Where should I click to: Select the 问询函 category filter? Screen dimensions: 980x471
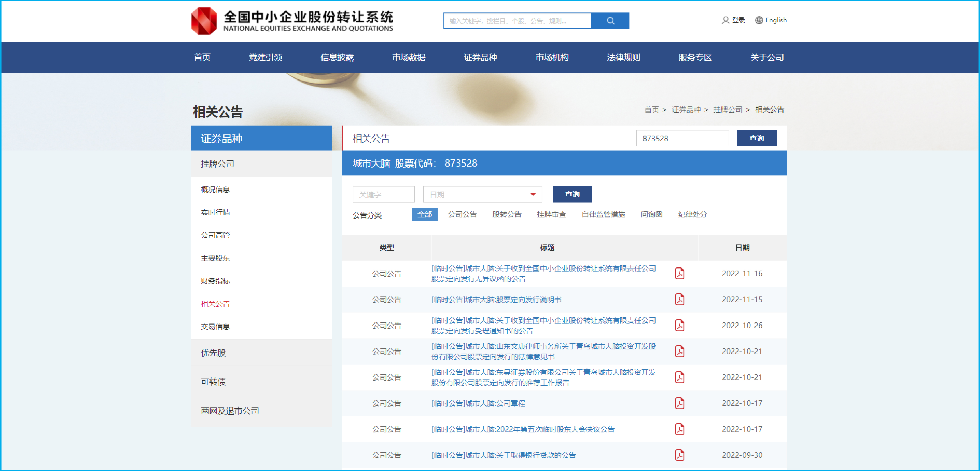click(651, 214)
